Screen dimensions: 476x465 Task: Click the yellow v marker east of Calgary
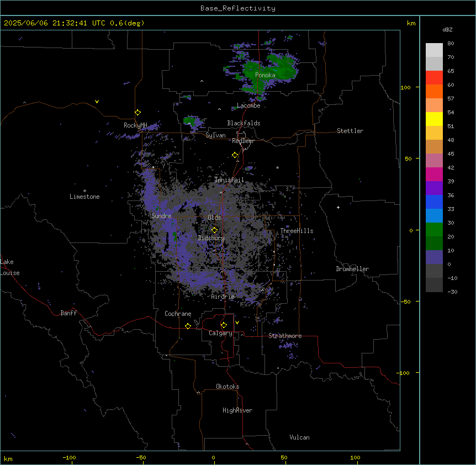point(237,323)
